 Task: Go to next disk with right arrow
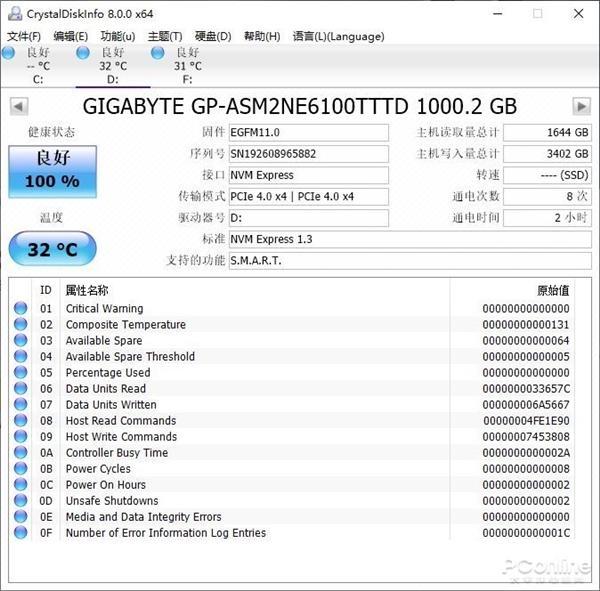(x=582, y=106)
